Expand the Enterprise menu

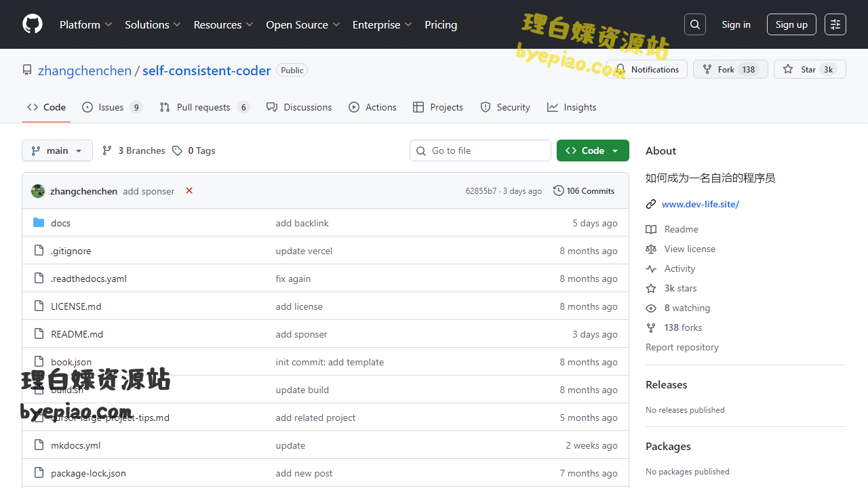[x=382, y=24]
